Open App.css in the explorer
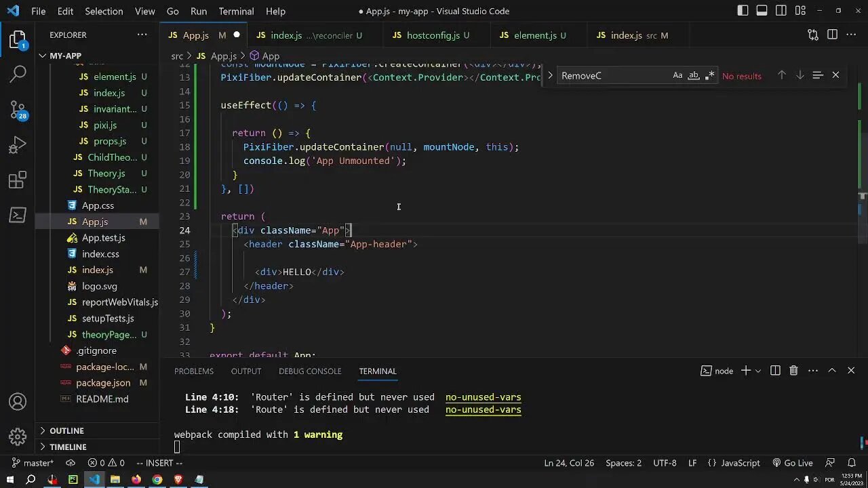Viewport: 868px width, 488px height. (x=98, y=205)
